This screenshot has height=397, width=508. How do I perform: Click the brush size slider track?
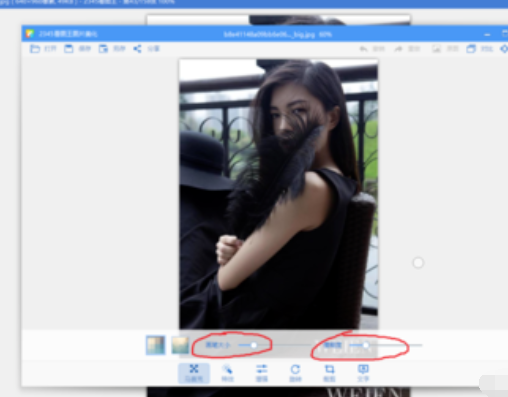coord(275,345)
